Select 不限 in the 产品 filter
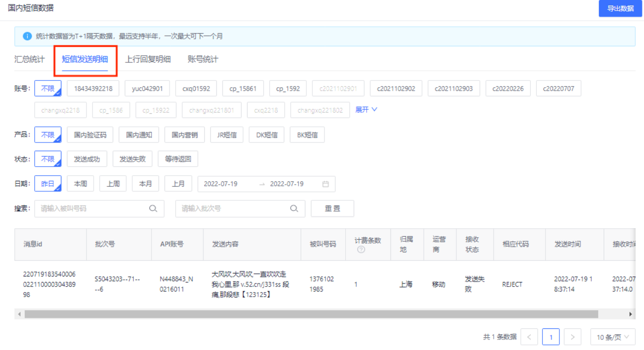This screenshot has height=350, width=644. (x=48, y=135)
